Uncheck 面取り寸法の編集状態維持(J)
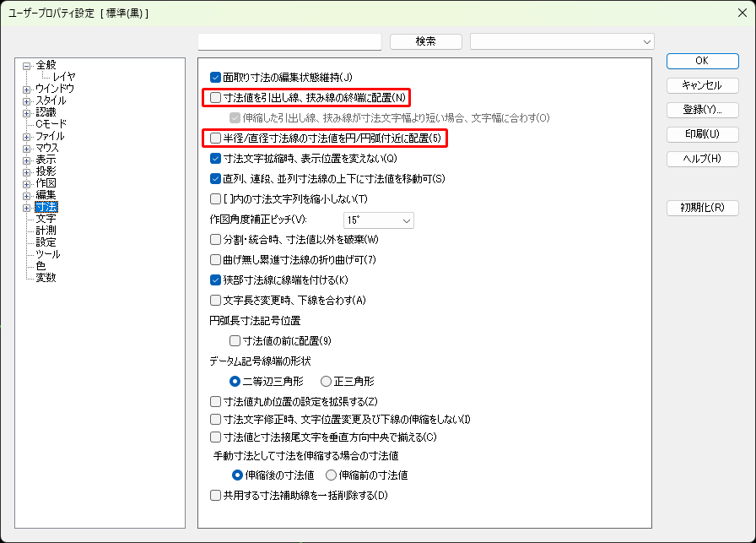The height and width of the screenshot is (543, 756). tap(216, 77)
